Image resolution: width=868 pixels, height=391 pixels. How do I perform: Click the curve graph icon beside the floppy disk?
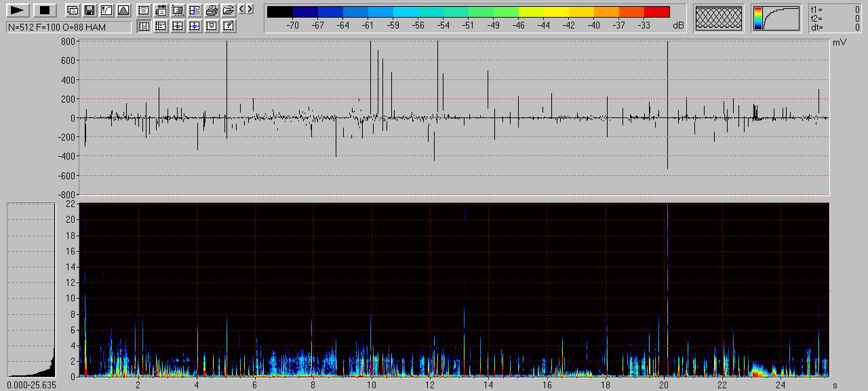pos(106,10)
